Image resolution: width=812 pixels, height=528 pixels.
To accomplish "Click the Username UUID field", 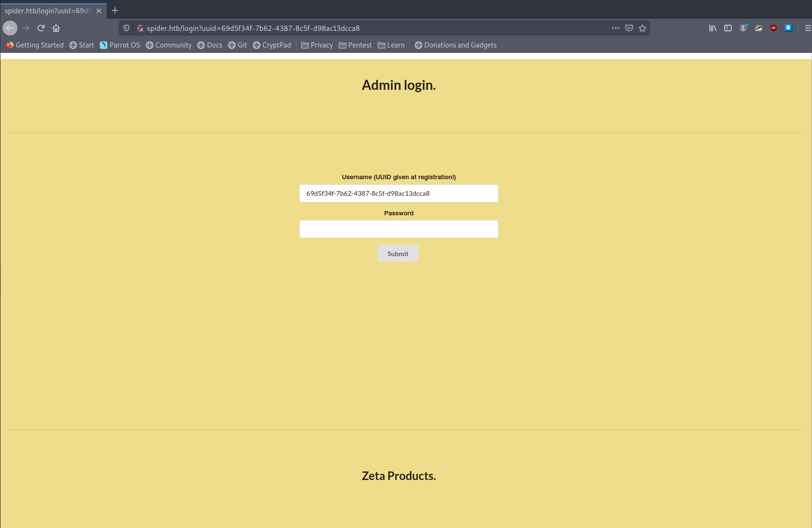I will (x=399, y=193).
